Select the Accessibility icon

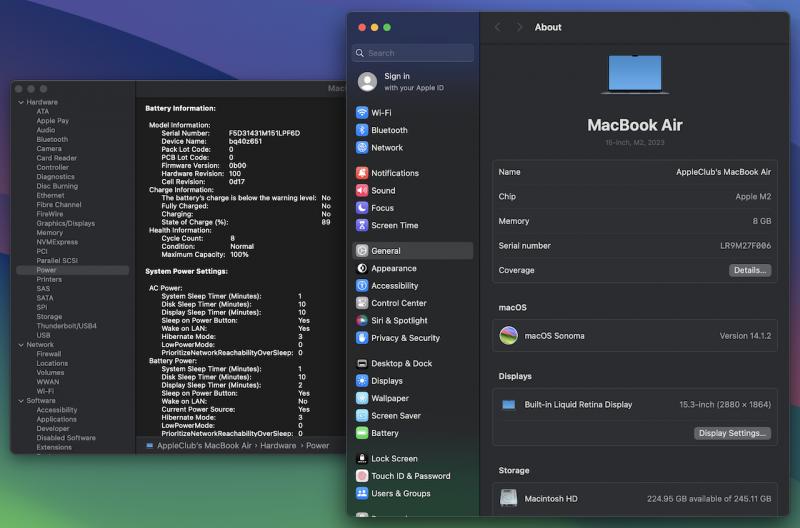[362, 286]
